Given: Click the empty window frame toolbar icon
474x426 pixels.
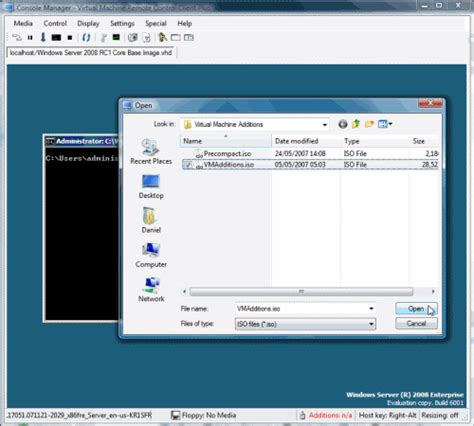Looking at the screenshot, I should click(176, 37).
